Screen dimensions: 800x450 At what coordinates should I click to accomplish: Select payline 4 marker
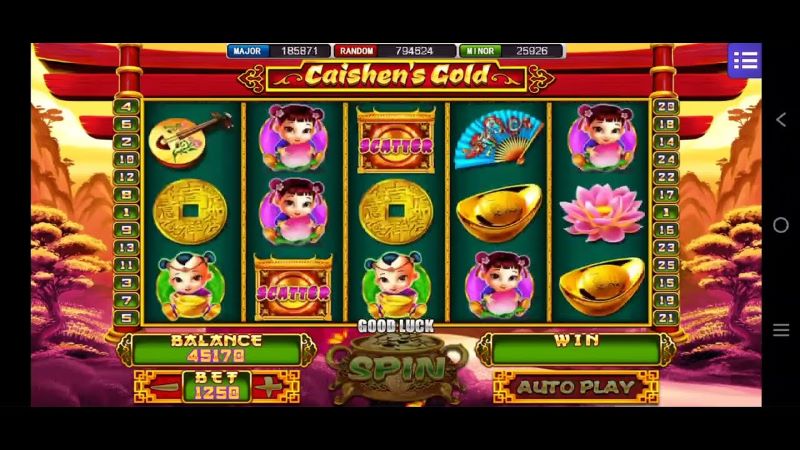[x=127, y=106]
